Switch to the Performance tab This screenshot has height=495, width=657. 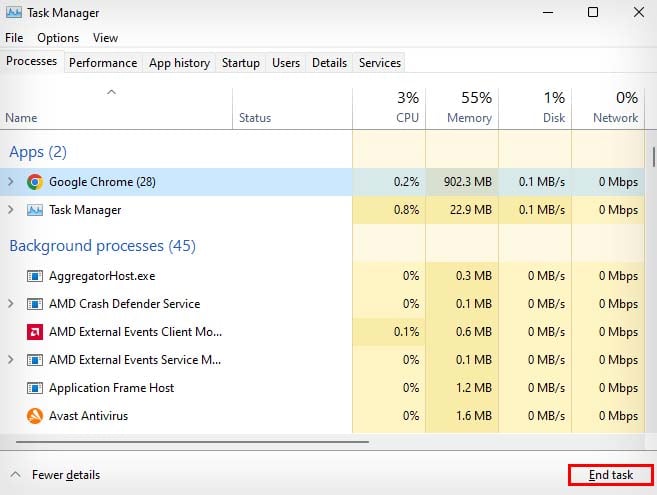tap(103, 63)
